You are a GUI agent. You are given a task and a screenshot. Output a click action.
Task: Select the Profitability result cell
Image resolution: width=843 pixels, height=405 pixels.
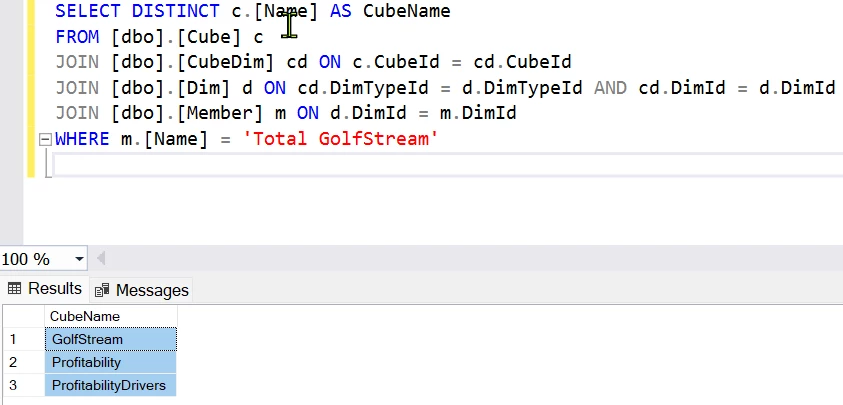[111, 363]
